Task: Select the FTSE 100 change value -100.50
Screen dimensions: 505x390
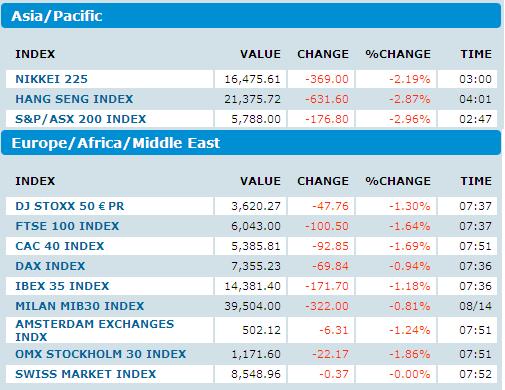Action: [327, 226]
